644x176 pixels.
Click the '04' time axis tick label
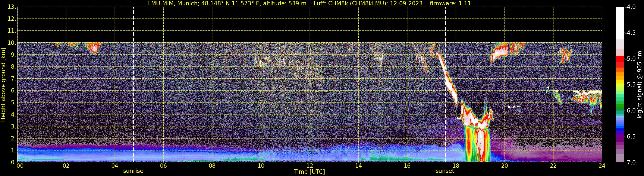pyautogui.click(x=115, y=166)
